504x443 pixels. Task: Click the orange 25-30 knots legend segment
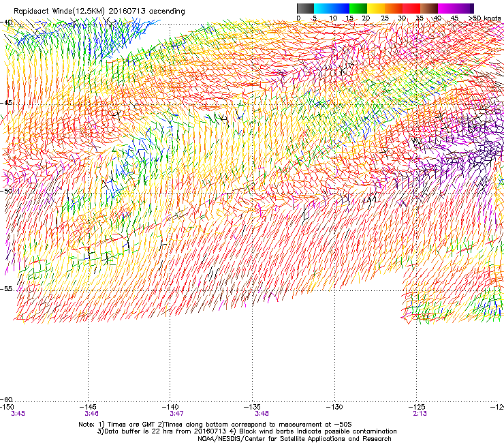(x=394, y=8)
